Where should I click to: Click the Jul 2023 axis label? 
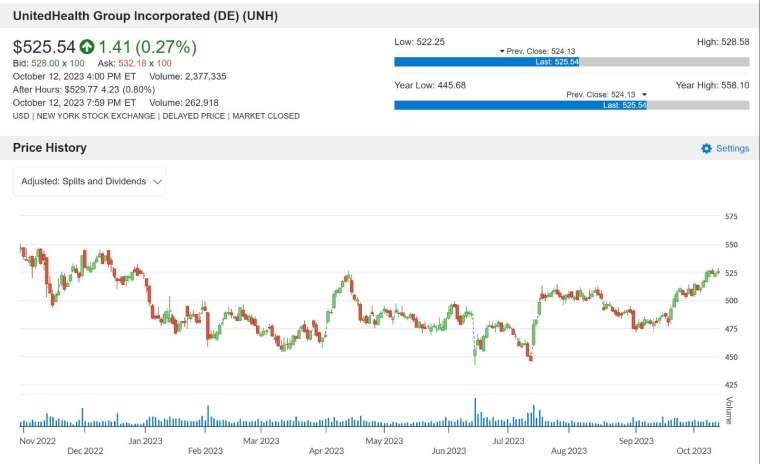pos(508,441)
